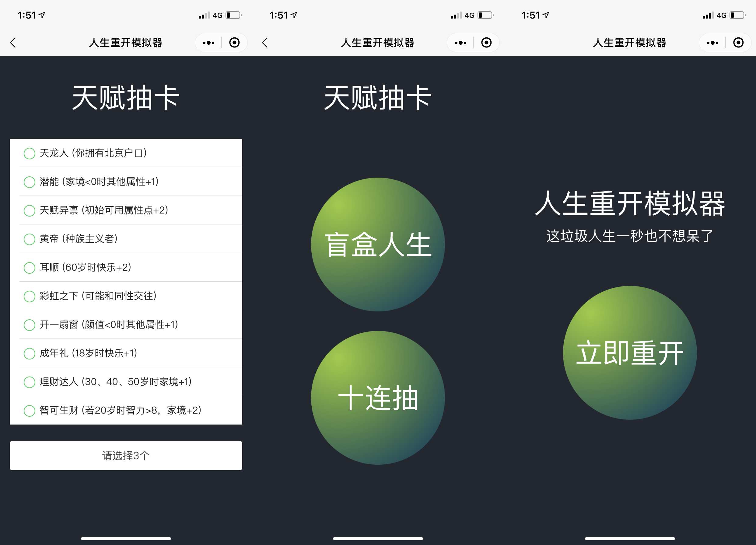Pick the 黄帝 talent option
The height and width of the screenshot is (545, 756).
click(x=29, y=239)
